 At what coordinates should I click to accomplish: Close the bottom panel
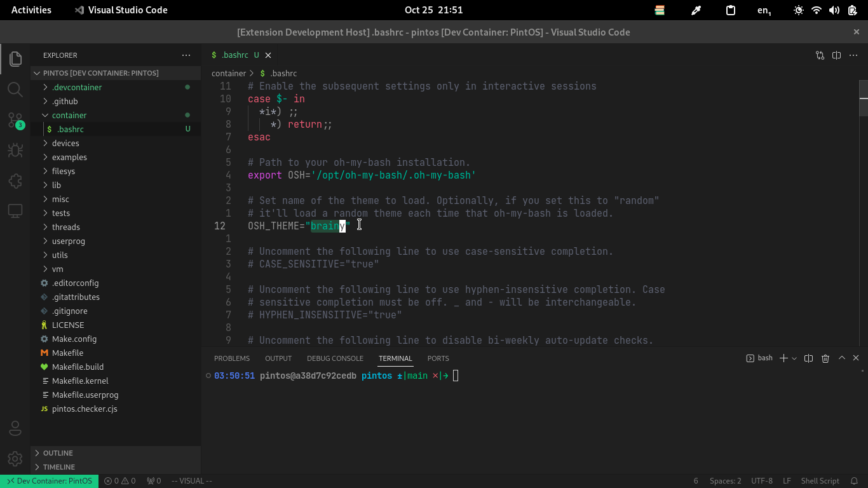point(856,358)
